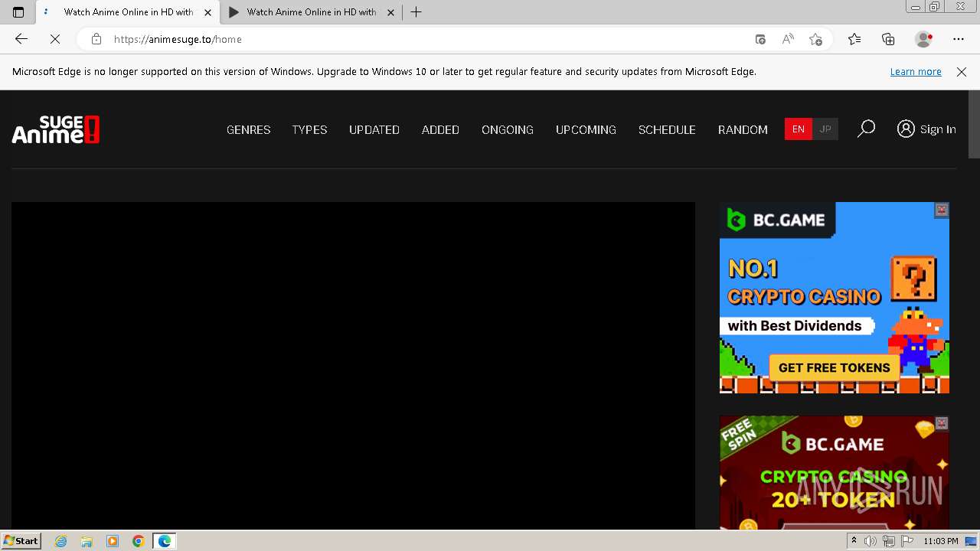Open the tab actions menu icon

[18, 12]
